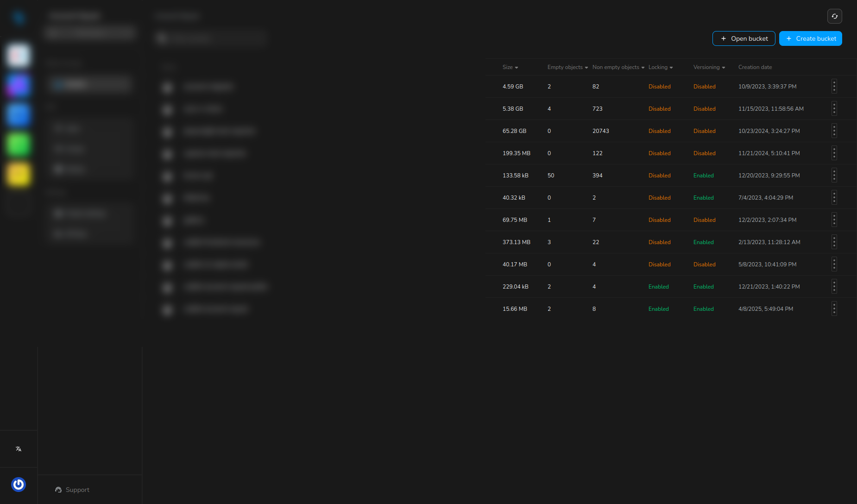This screenshot has height=504, width=857.
Task: Select the green app tile in sidebar
Action: (19, 145)
